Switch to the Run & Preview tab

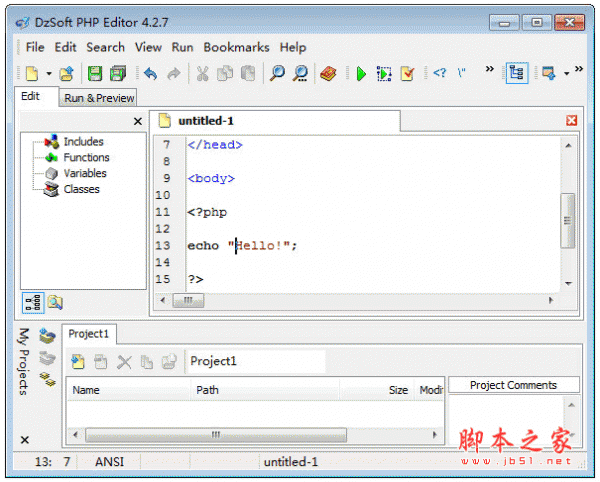(x=99, y=98)
